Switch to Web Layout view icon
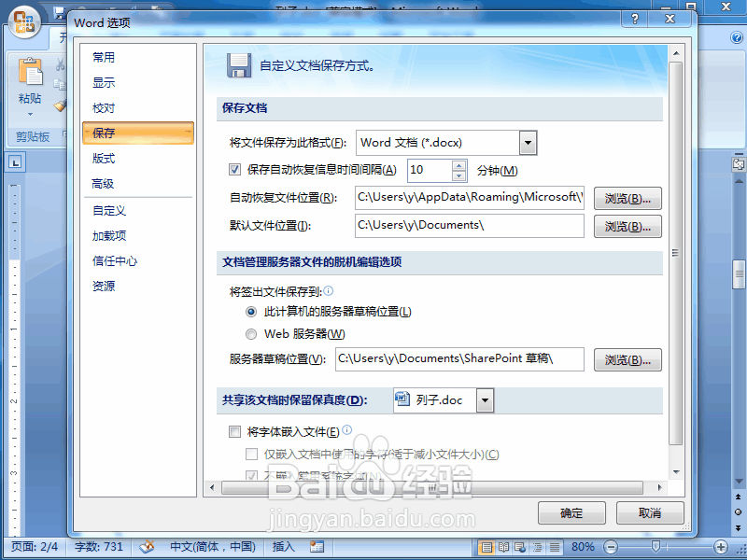 point(520,547)
